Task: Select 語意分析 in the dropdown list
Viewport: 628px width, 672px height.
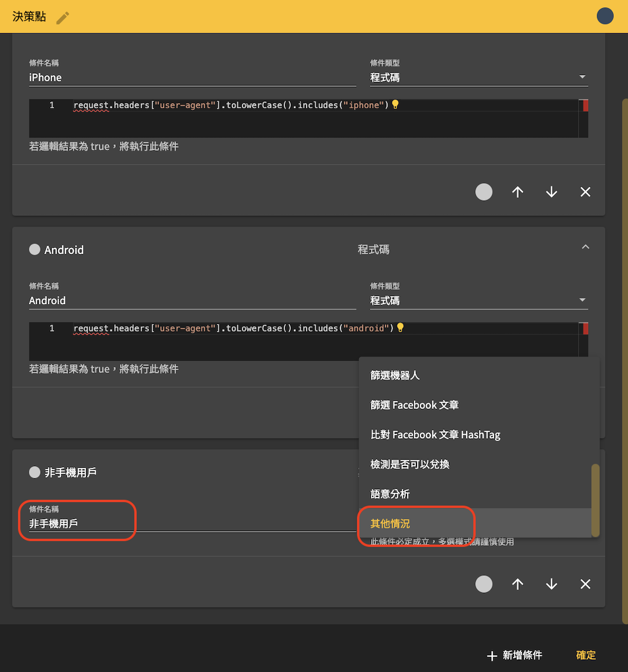Action: 475,494
